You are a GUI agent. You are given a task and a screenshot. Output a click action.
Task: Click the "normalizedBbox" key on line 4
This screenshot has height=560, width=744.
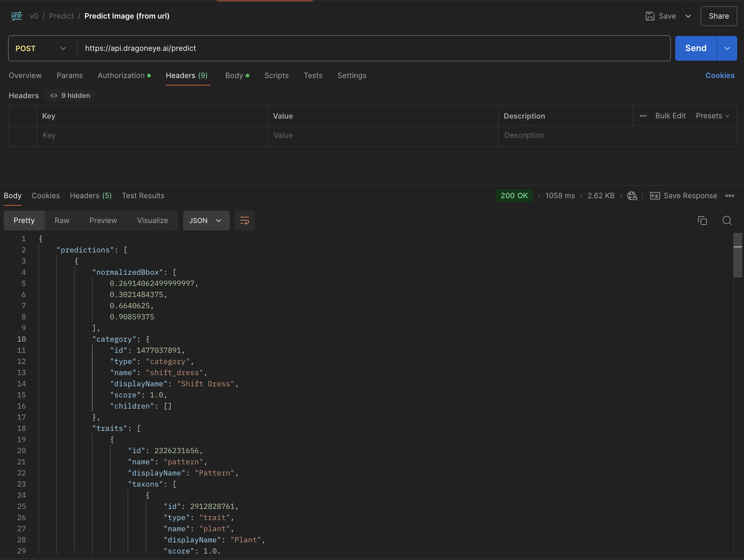pyautogui.click(x=128, y=272)
